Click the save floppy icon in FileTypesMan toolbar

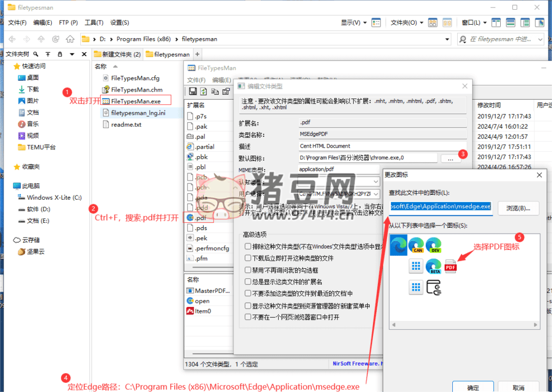(x=192, y=92)
